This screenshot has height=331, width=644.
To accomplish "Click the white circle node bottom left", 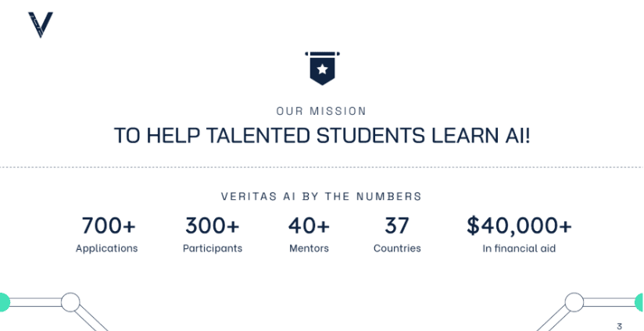I will click(x=70, y=302).
